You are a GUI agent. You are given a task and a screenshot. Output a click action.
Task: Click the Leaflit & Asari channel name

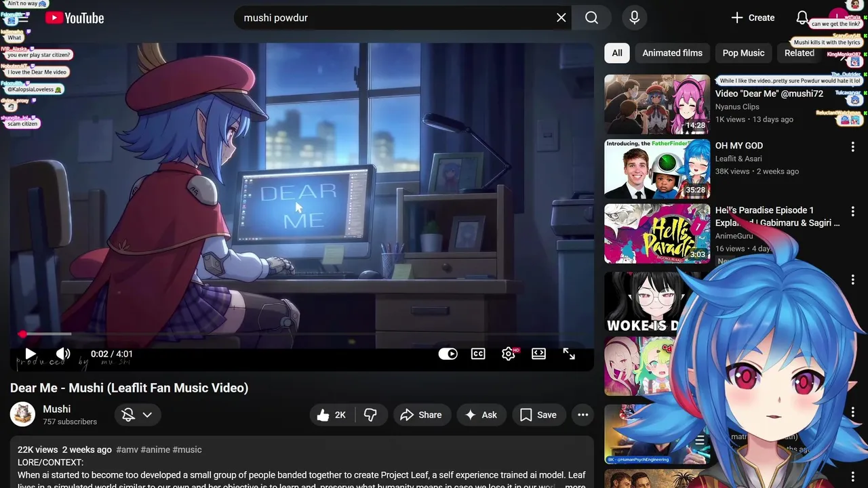coord(738,159)
